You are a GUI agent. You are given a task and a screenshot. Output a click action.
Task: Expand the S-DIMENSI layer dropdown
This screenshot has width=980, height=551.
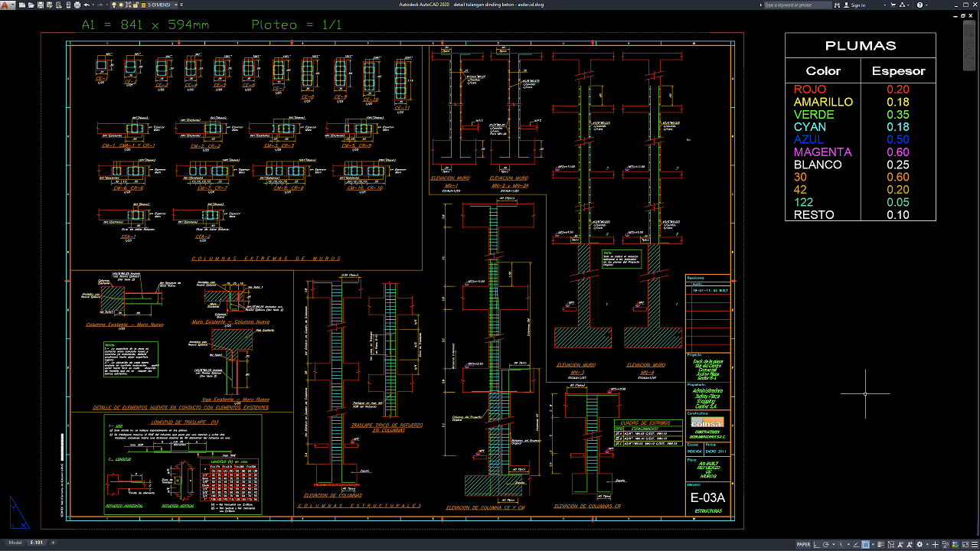(x=176, y=5)
